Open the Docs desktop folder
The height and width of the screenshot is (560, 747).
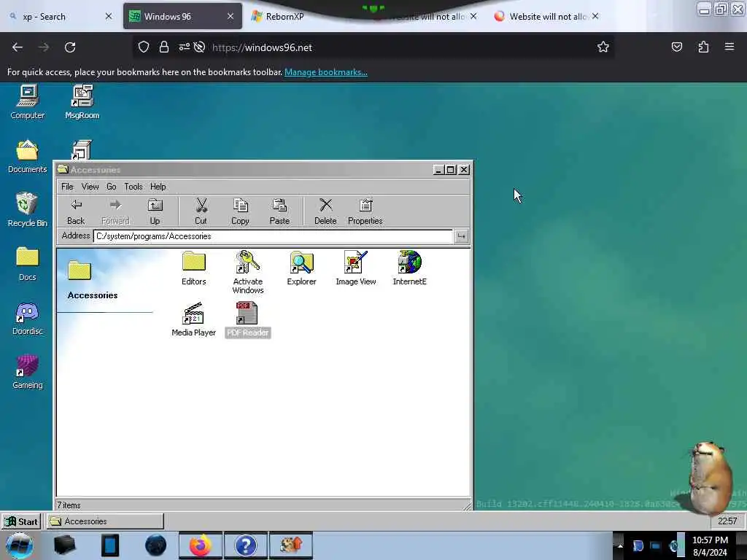click(27, 264)
